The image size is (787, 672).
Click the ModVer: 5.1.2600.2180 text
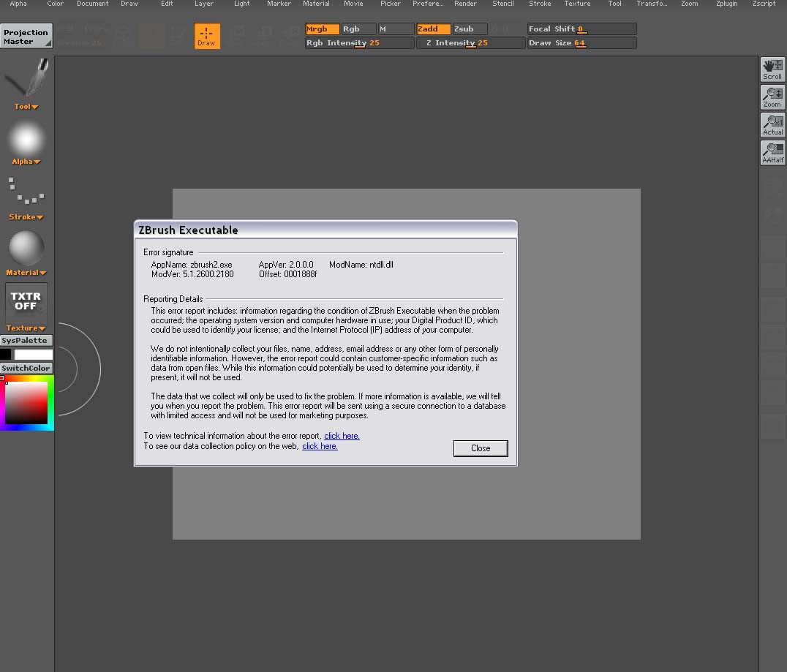(193, 274)
